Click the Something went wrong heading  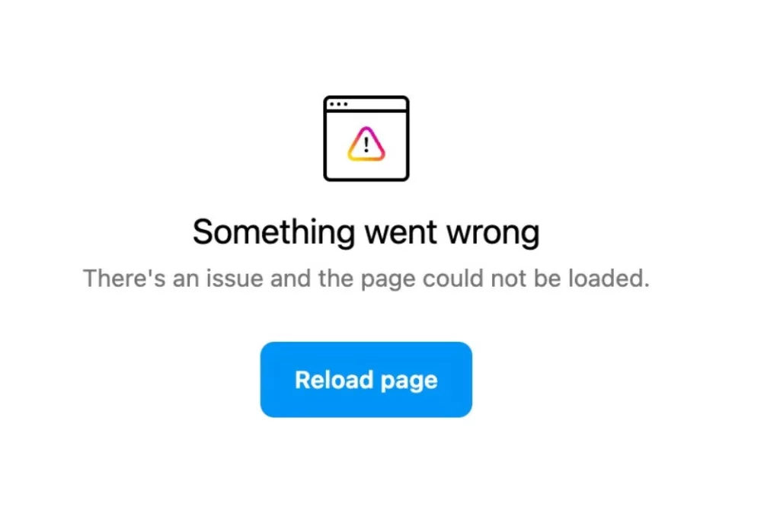point(366,232)
